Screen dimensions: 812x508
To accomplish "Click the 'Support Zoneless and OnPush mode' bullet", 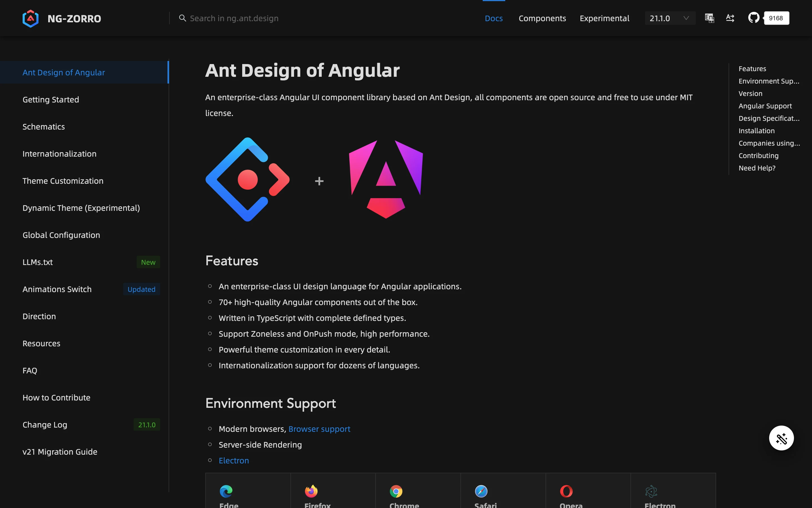I will coord(324,334).
